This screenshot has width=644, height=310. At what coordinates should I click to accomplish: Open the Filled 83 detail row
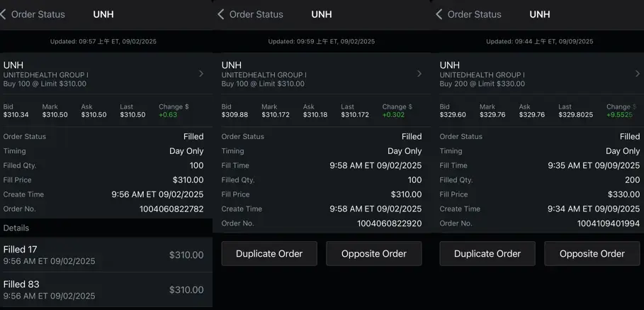click(106, 290)
